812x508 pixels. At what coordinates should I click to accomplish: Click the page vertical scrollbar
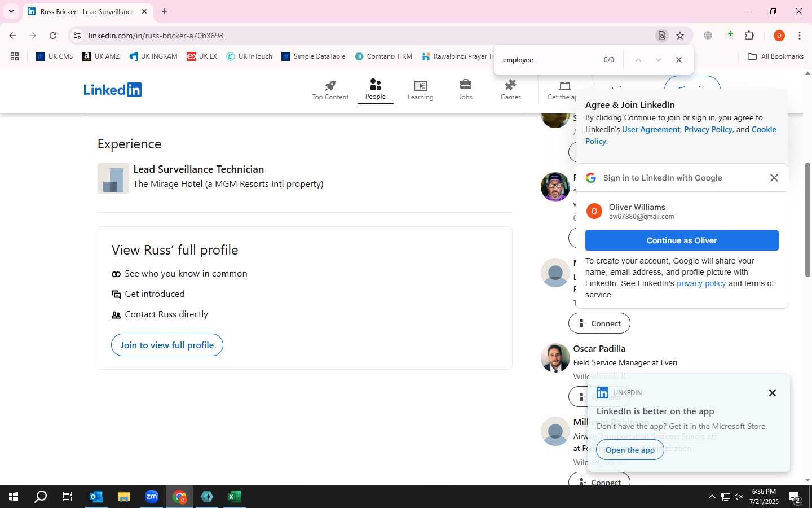pyautogui.click(x=807, y=220)
